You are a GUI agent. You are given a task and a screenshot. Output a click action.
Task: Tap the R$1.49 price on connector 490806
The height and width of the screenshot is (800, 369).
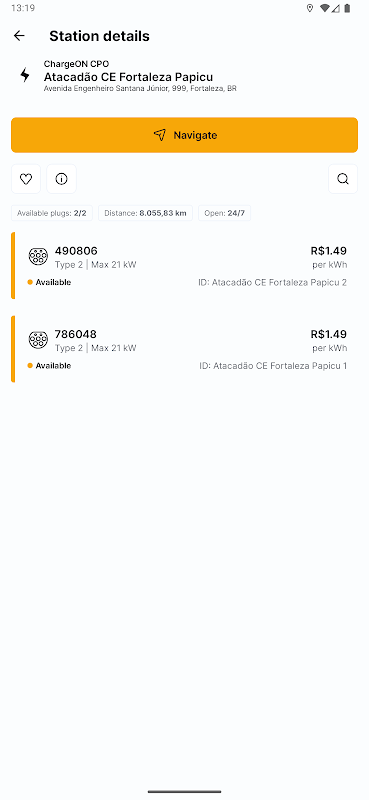tap(329, 251)
